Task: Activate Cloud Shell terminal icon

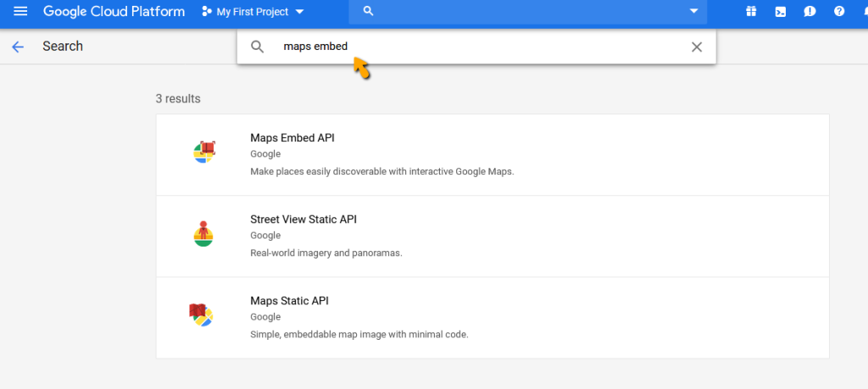Action: [780, 12]
